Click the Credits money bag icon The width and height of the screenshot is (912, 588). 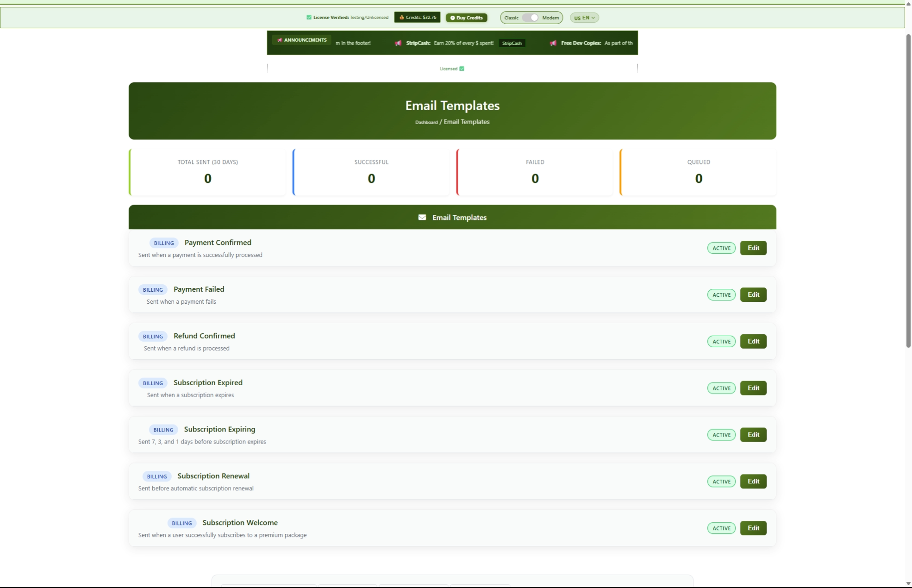pyautogui.click(x=401, y=18)
